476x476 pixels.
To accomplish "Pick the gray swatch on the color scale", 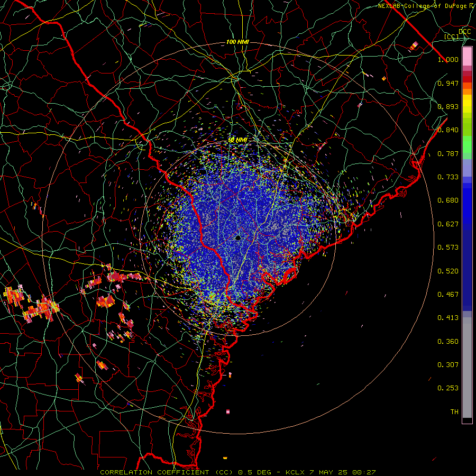I will coord(467,368).
